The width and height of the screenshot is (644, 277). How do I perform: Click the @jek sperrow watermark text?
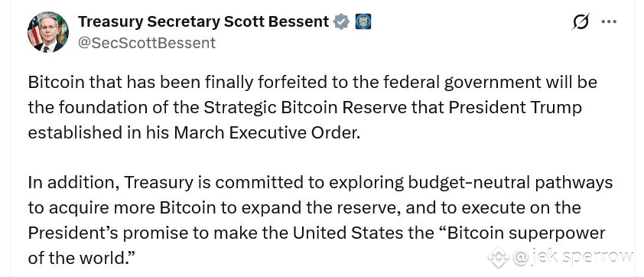tap(574, 257)
